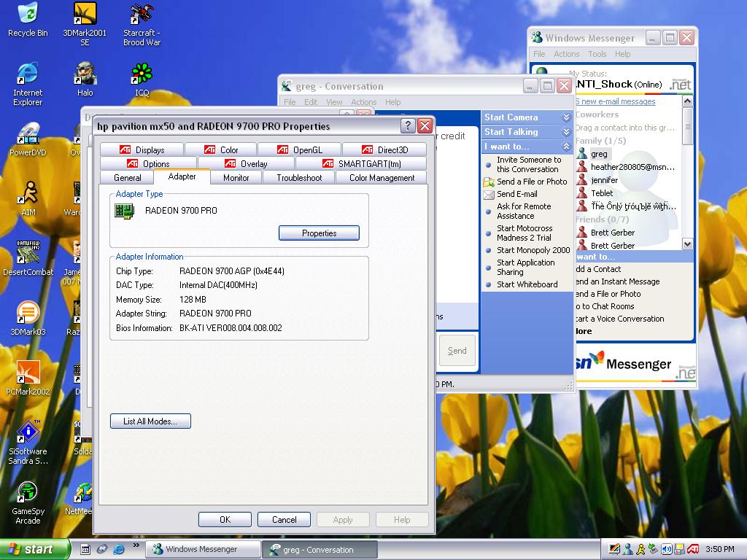Viewport: 747px width, 560px height.
Task: Select the GameSpy Arcade desktop icon
Action: [x=28, y=502]
